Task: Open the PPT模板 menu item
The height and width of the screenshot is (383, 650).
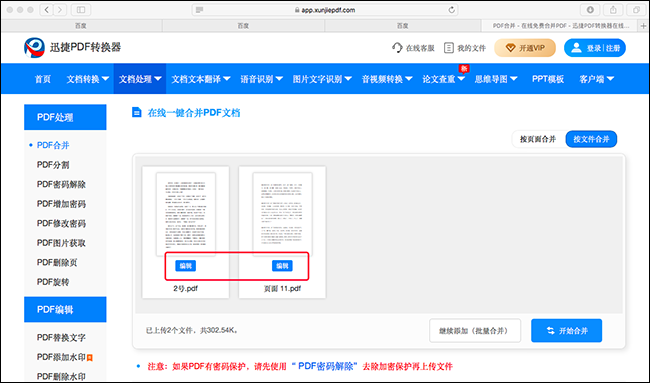Action: (548, 79)
